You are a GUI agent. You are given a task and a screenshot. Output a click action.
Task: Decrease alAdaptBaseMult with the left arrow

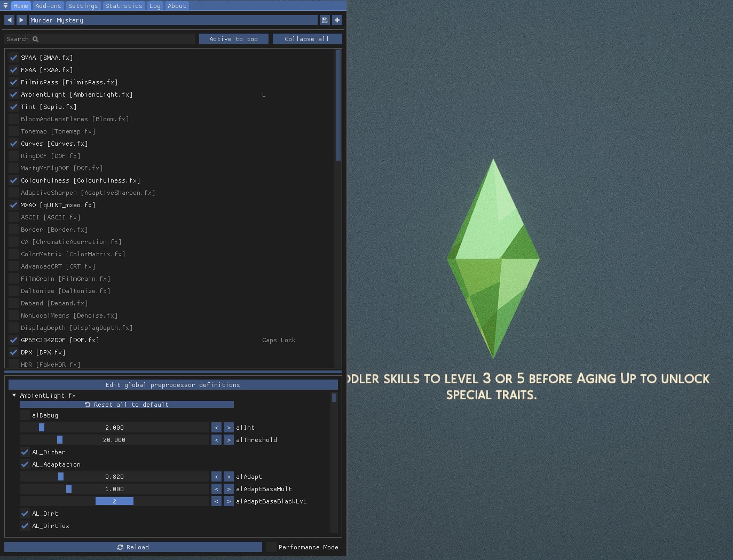(x=216, y=489)
